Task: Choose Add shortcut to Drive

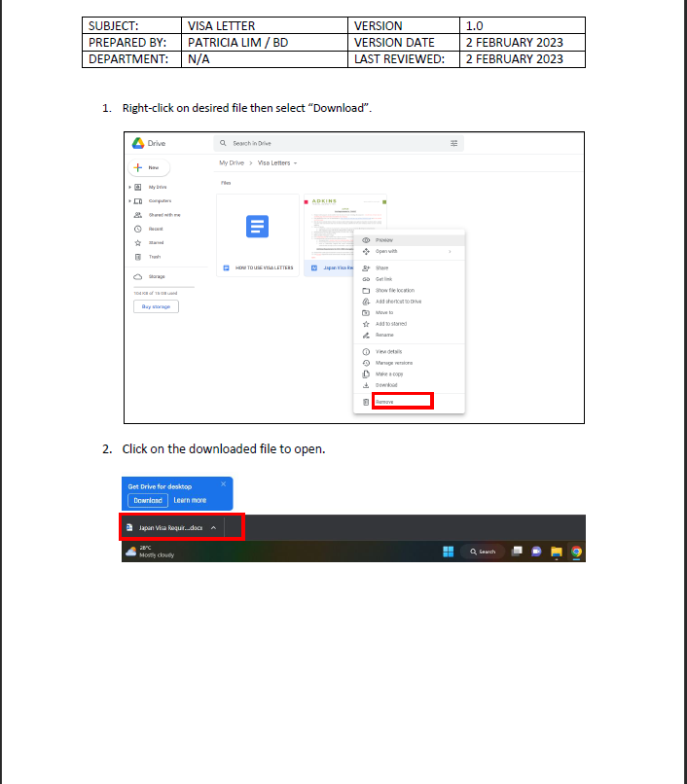Action: (410, 302)
